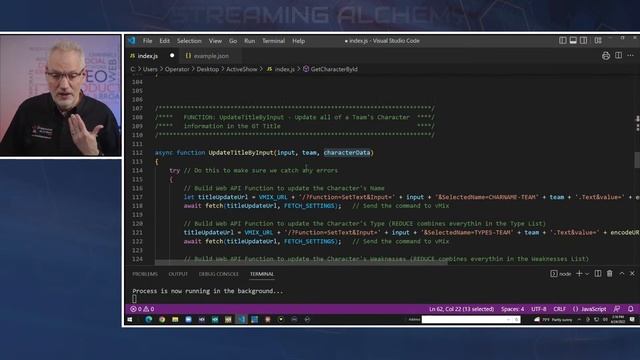This screenshot has width=640, height=360.
Task: Open the Terminal menu
Action: (x=273, y=41)
